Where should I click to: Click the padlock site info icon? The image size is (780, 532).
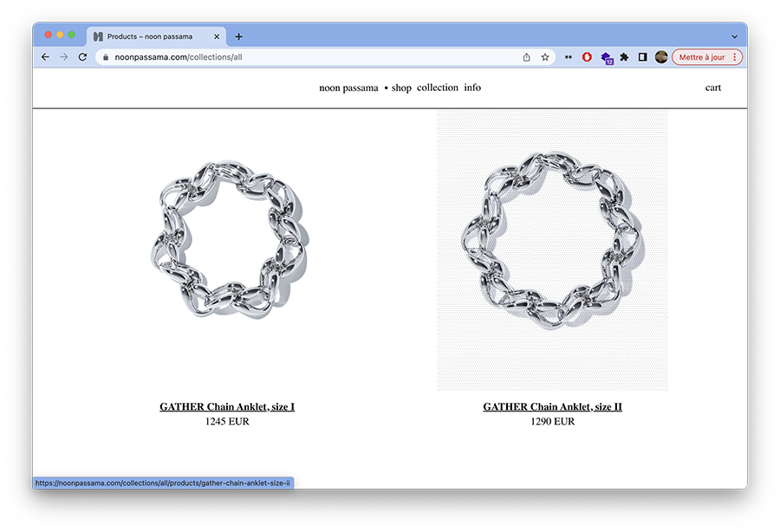coord(106,57)
